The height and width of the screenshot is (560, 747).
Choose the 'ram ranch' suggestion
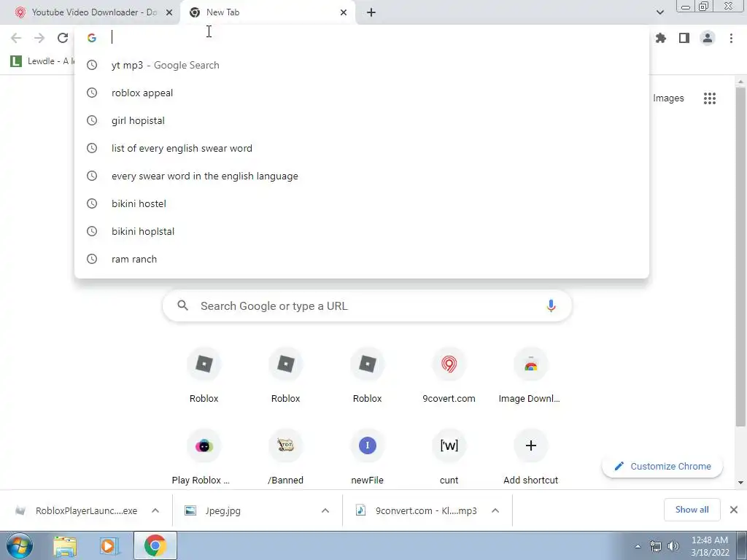tap(362, 259)
